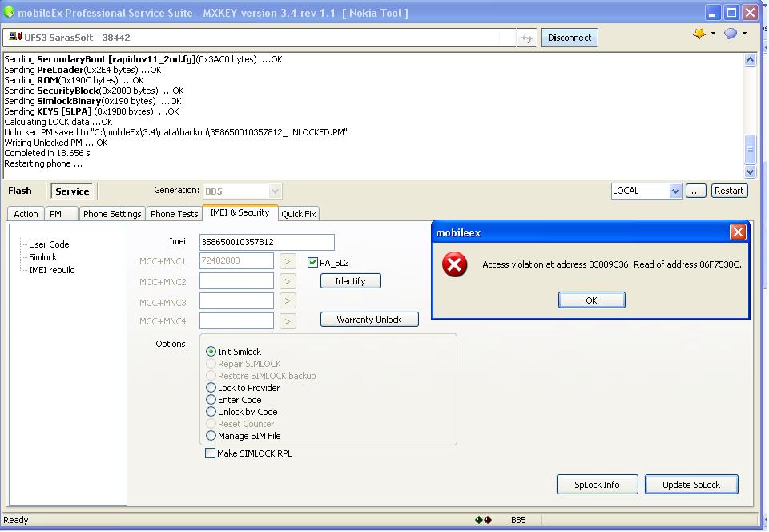
Task: Click the MCC+MNC2 input field
Action: (237, 281)
